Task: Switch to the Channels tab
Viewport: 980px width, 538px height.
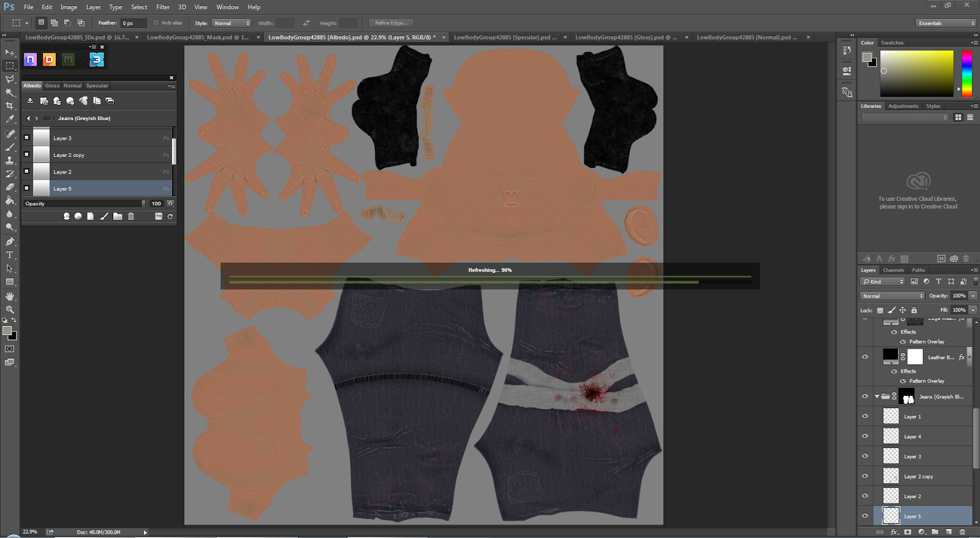Action: 893,270
